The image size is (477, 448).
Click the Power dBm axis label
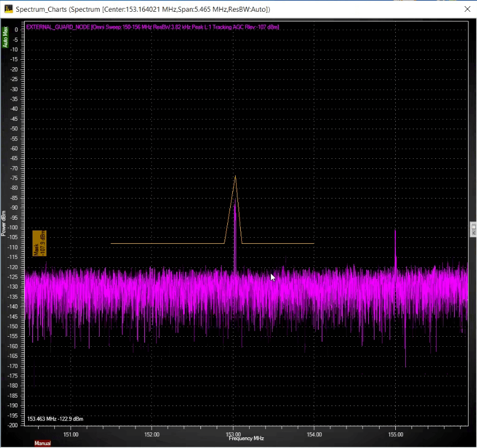[x=4, y=224]
